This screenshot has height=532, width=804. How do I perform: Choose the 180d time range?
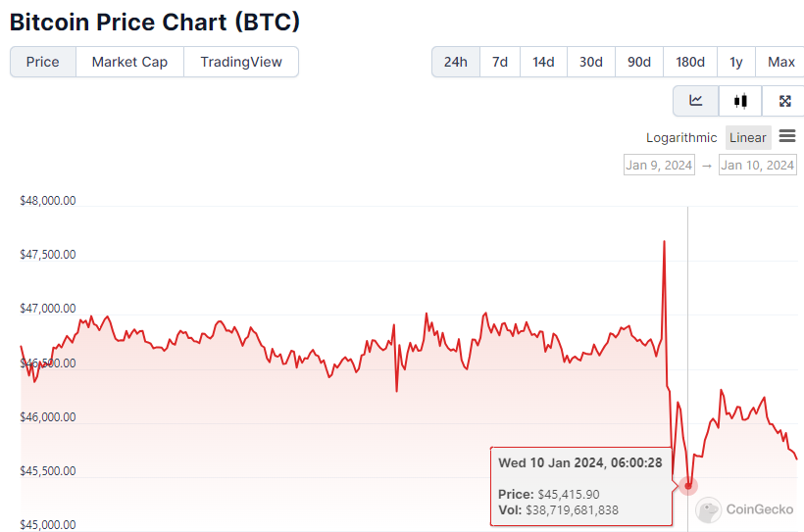(690, 62)
